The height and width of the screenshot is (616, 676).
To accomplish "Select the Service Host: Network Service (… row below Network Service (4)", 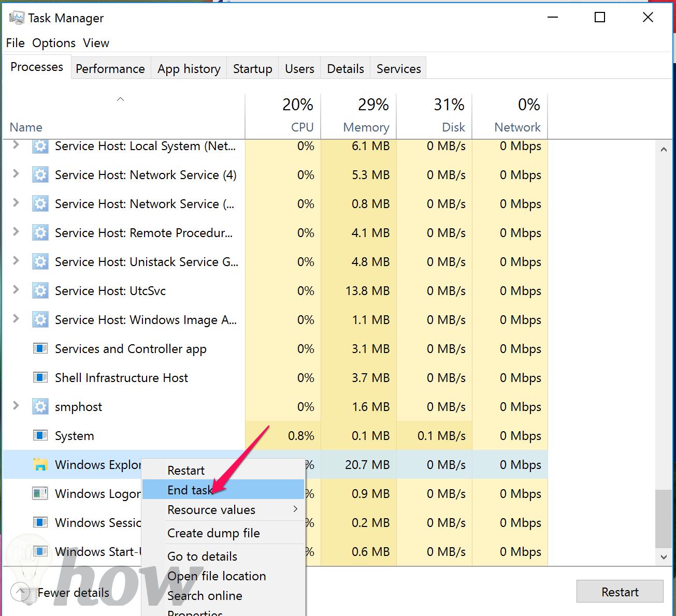I will coord(275,204).
